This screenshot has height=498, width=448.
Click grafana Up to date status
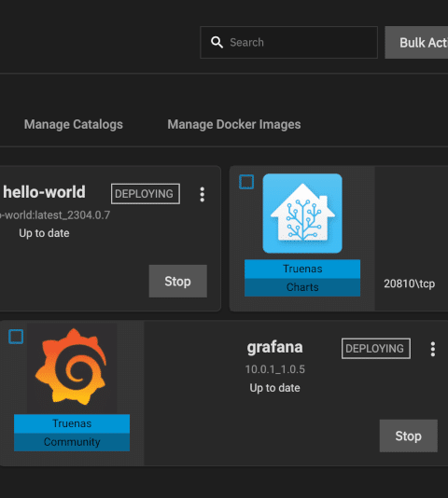coord(274,388)
